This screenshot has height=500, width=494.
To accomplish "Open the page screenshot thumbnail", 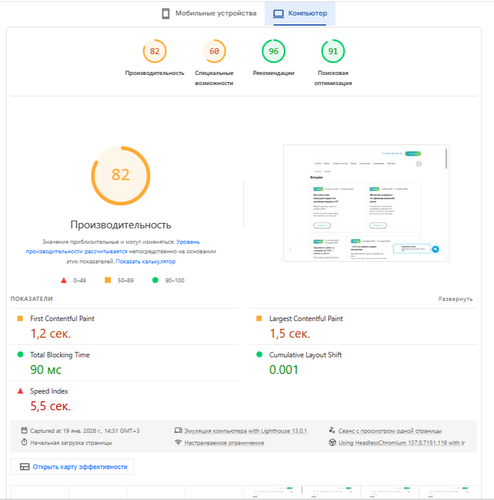I will 366,203.
